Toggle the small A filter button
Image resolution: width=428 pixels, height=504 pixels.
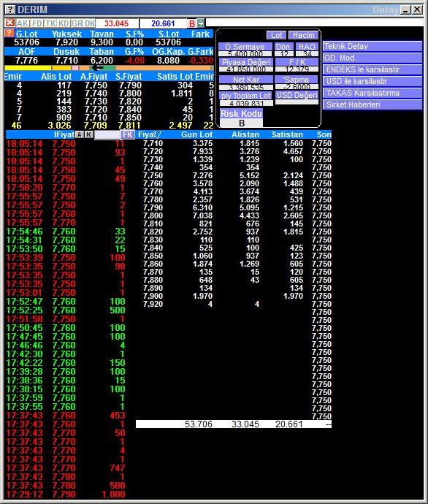click(x=80, y=134)
